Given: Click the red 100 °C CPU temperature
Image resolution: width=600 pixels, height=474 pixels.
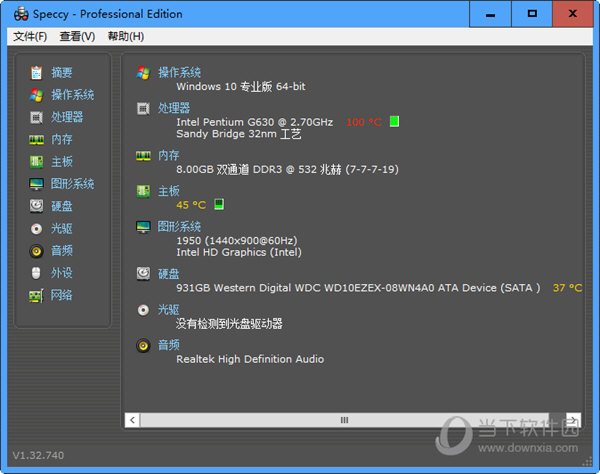Looking at the screenshot, I should tap(364, 122).
